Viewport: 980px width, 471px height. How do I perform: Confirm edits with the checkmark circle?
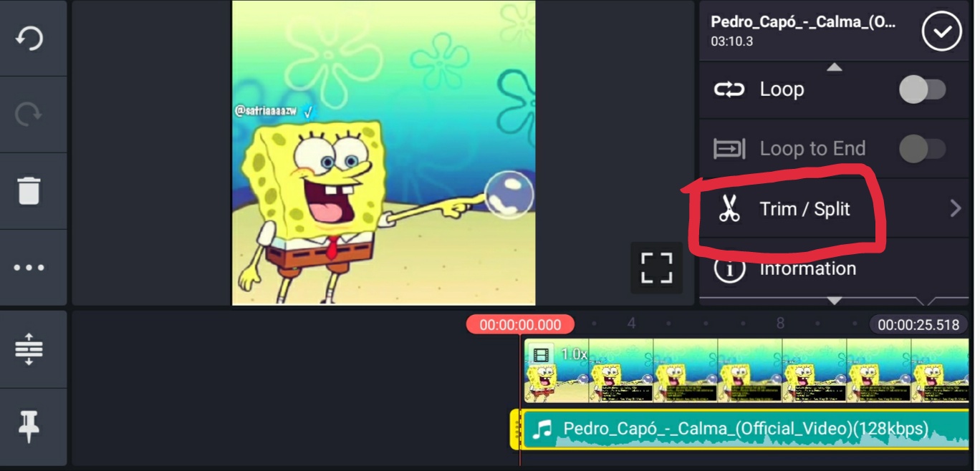(941, 31)
